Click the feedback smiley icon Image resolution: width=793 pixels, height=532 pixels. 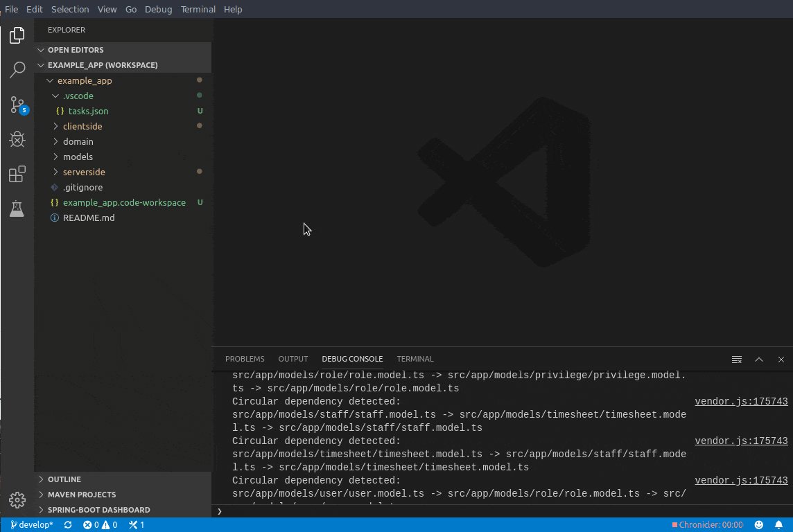click(759, 525)
